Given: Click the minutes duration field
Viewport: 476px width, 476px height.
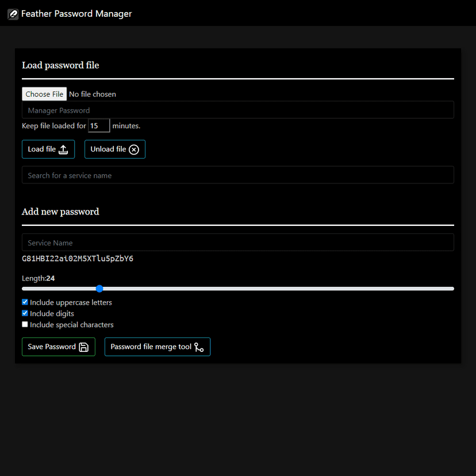Looking at the screenshot, I should (x=98, y=125).
